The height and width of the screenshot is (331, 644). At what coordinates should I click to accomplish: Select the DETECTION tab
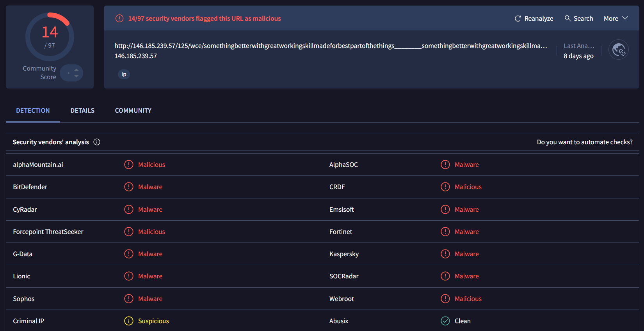33,111
